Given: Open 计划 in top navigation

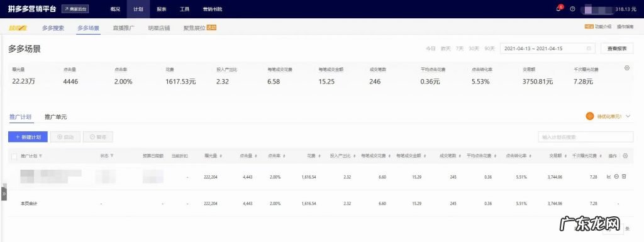Looking at the screenshot, I should (x=138, y=9).
